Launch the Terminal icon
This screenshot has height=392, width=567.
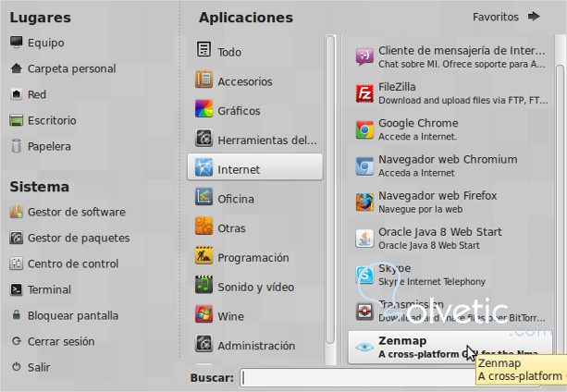pyautogui.click(x=17, y=289)
